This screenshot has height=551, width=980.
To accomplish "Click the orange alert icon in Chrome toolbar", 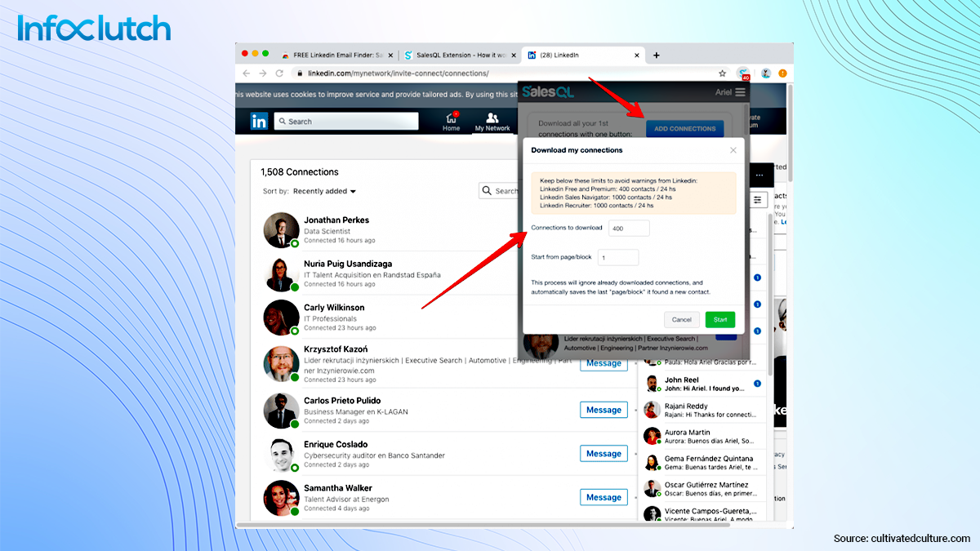I will (x=782, y=73).
